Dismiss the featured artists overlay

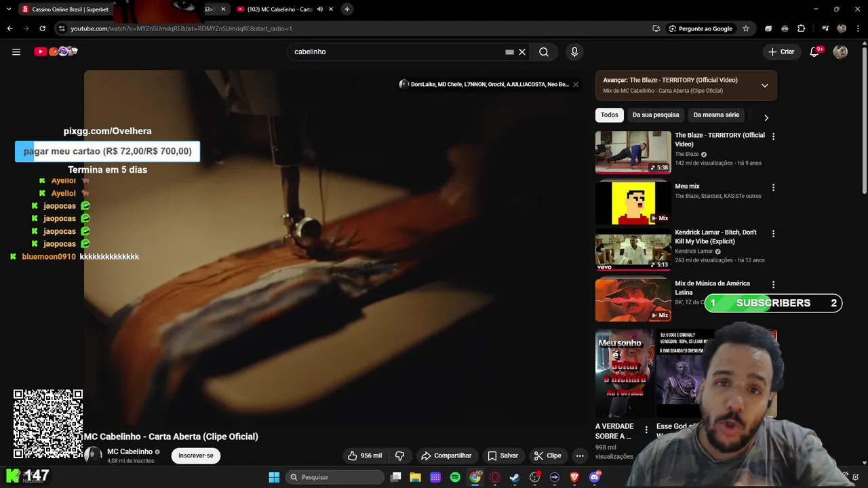pos(576,85)
